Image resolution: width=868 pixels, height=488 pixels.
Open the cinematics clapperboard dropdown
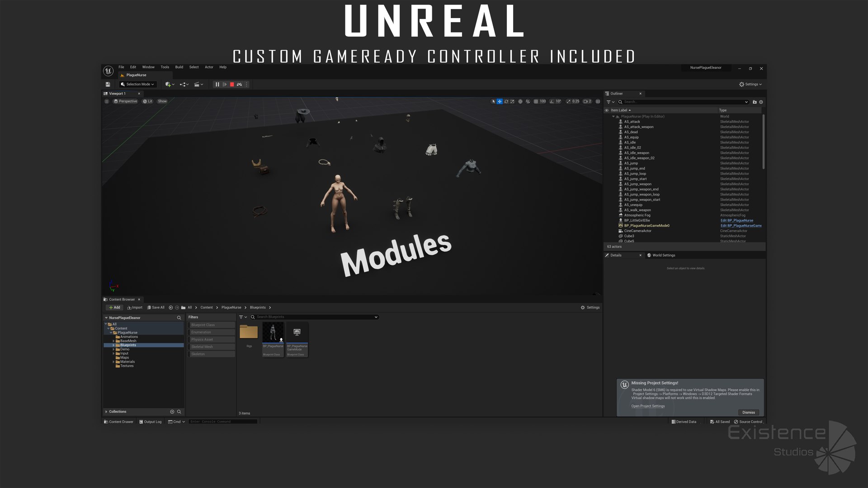[x=198, y=84]
